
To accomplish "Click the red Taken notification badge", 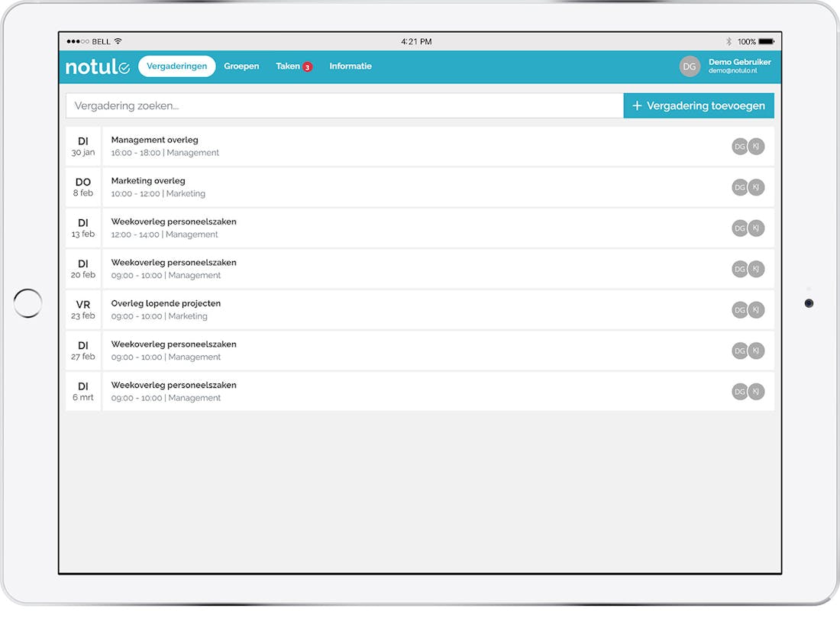I will (x=307, y=67).
